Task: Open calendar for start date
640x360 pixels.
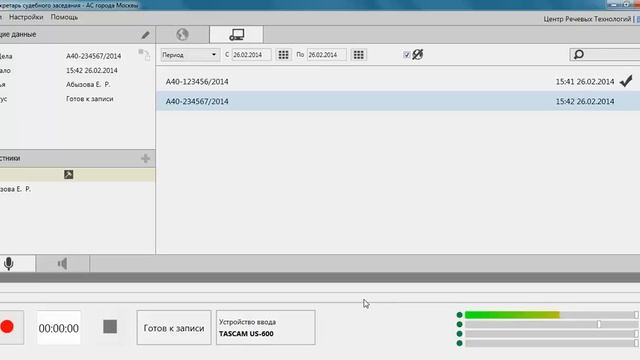Action: 283,55
